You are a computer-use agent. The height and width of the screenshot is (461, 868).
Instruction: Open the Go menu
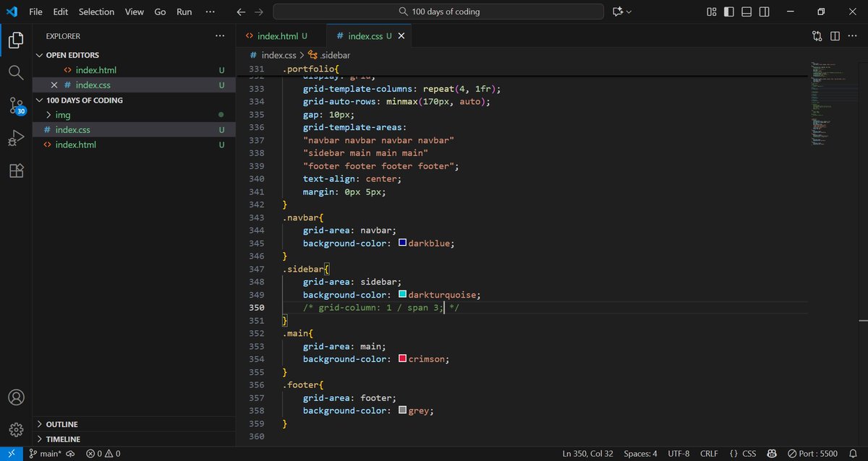[160, 12]
